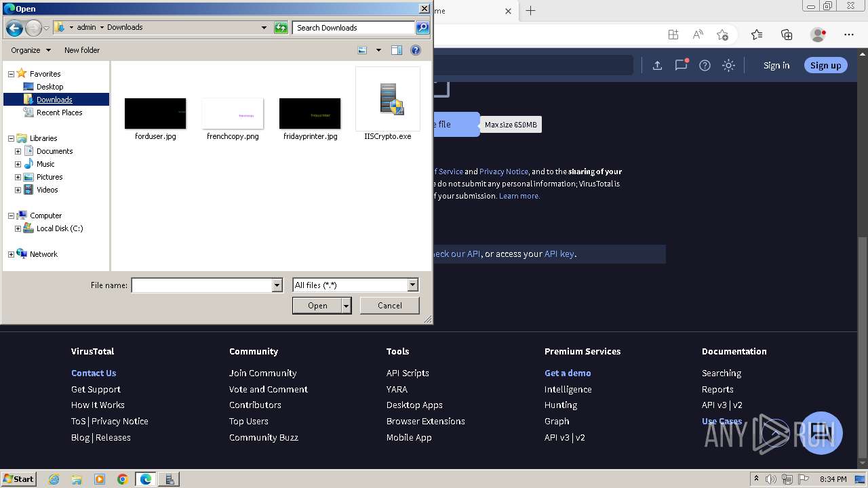Screen dimensions: 868x488
Task: Select frenchcopy.png thumbnail
Action: pos(233,113)
